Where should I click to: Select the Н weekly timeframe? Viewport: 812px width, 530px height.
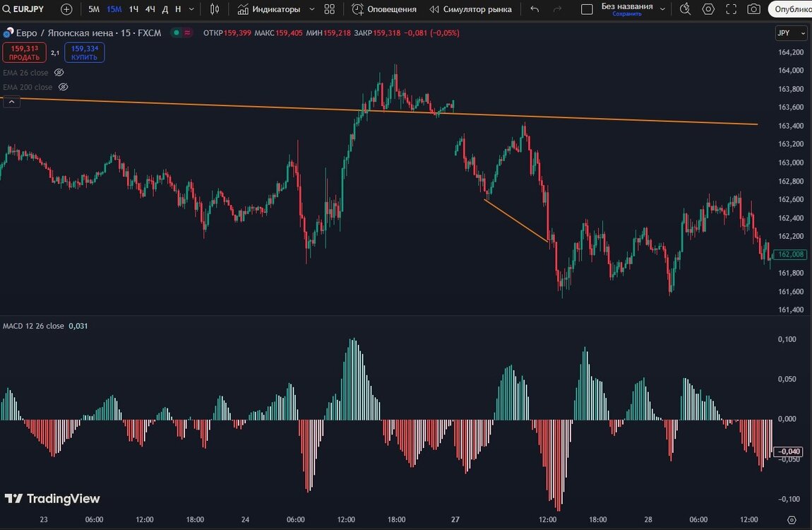178,8
